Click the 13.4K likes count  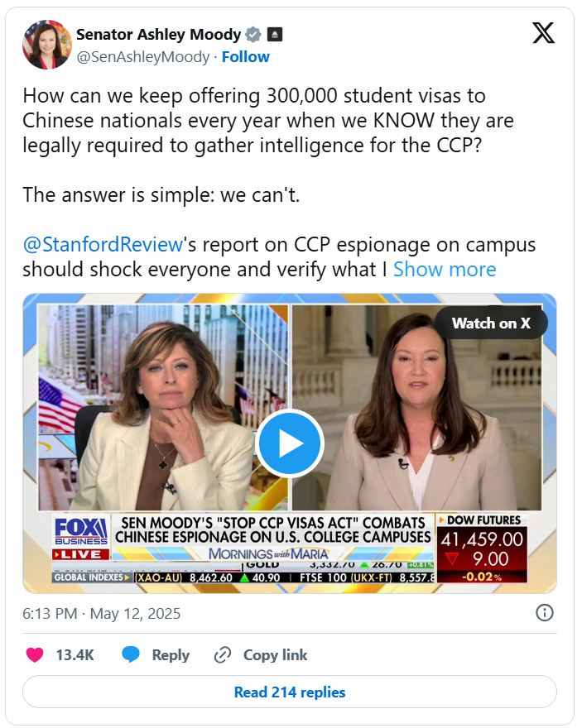[75, 655]
